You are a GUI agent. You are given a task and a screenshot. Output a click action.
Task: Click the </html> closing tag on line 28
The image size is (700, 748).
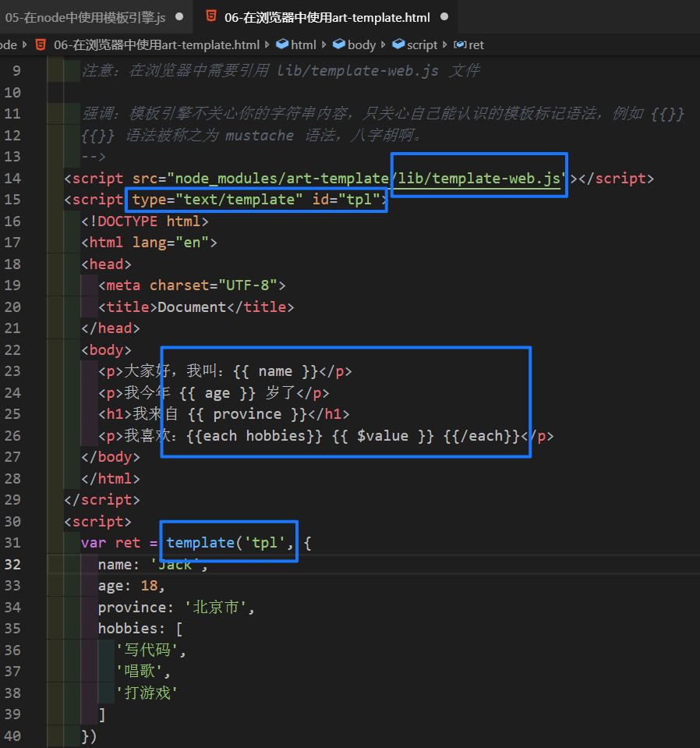click(x=110, y=478)
